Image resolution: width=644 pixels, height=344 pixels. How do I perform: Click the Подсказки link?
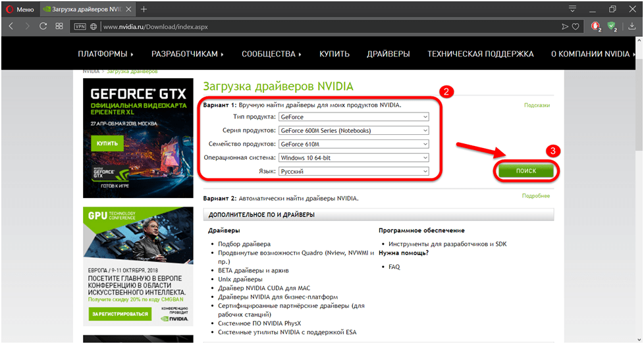(537, 105)
